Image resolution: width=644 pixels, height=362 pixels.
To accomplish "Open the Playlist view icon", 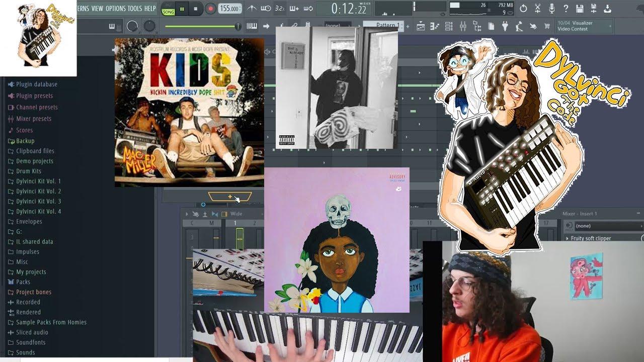I will (421, 26).
